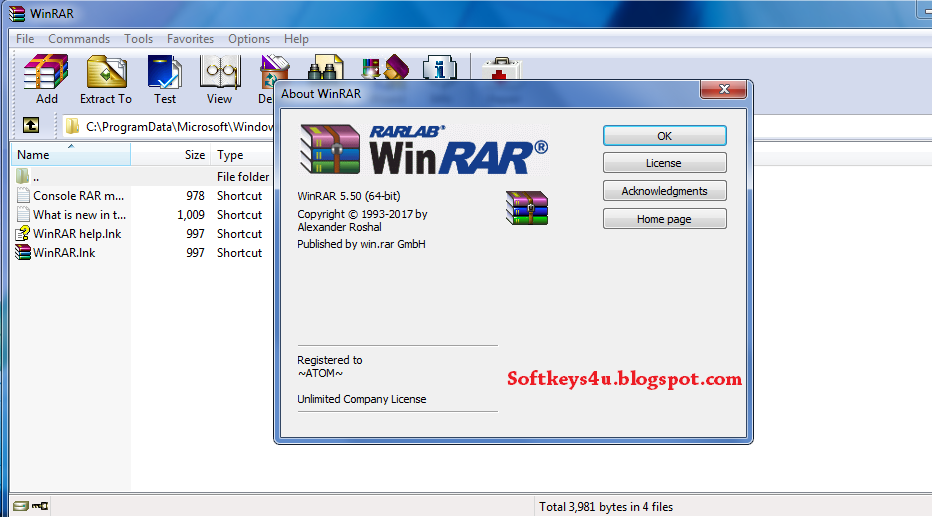Click the small books icon in About dialog
This screenshot has height=517, width=932.
click(527, 208)
